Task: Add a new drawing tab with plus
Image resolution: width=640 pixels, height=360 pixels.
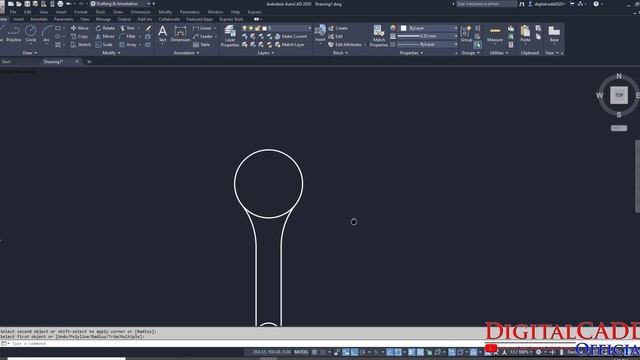Action: pos(89,62)
